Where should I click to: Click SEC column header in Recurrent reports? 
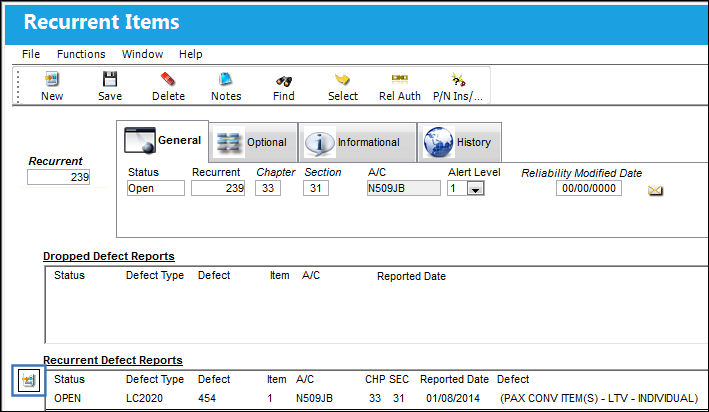[x=399, y=379]
